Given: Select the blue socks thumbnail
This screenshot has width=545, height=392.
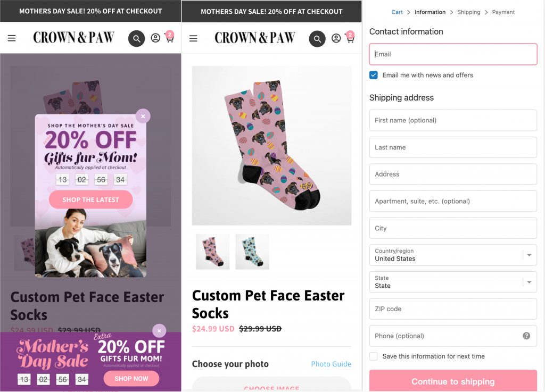Looking at the screenshot, I should 252,252.
